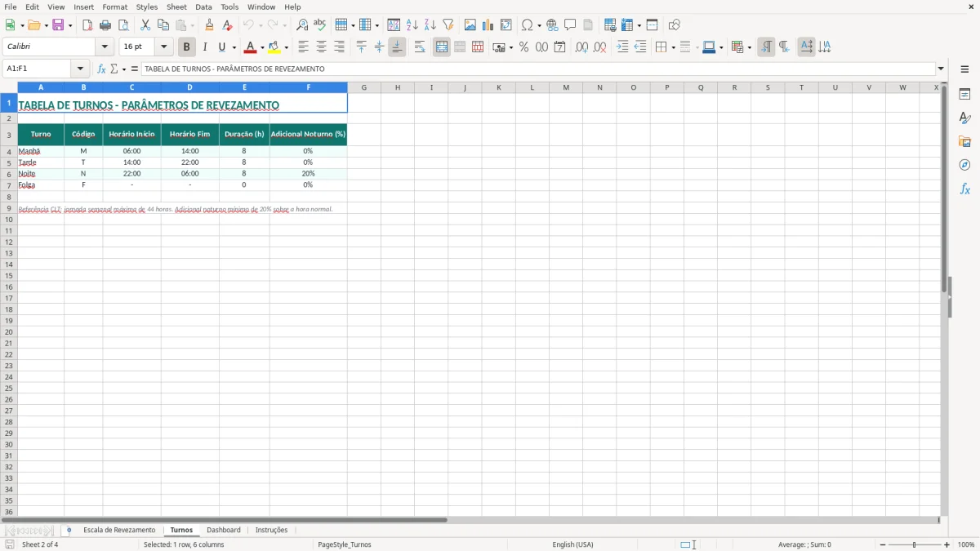Screen dimensions: 980x551
Task: Toggle the AutoFilter funnel
Action: (448, 25)
